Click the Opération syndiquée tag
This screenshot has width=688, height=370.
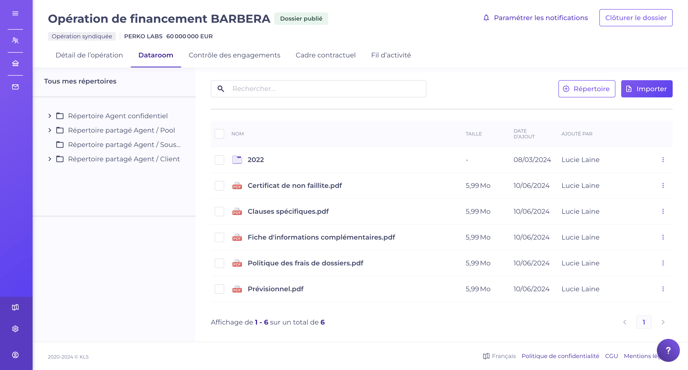click(x=82, y=36)
